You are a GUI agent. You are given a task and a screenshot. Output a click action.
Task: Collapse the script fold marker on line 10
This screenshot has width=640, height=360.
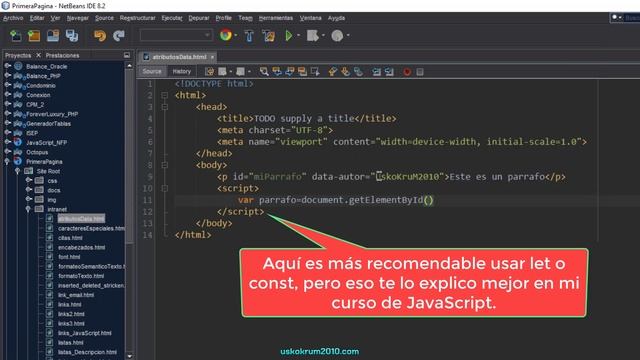tap(164, 189)
